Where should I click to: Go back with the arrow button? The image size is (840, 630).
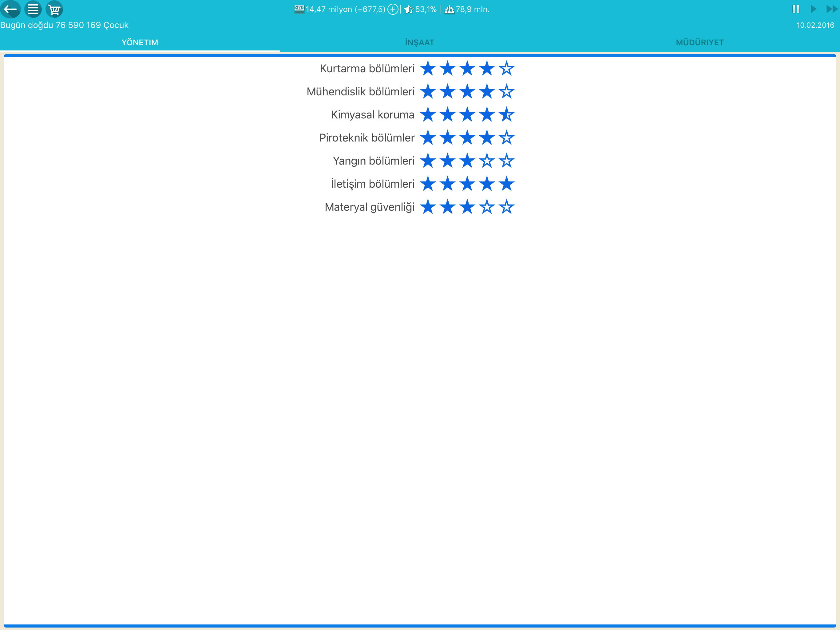pyautogui.click(x=10, y=9)
